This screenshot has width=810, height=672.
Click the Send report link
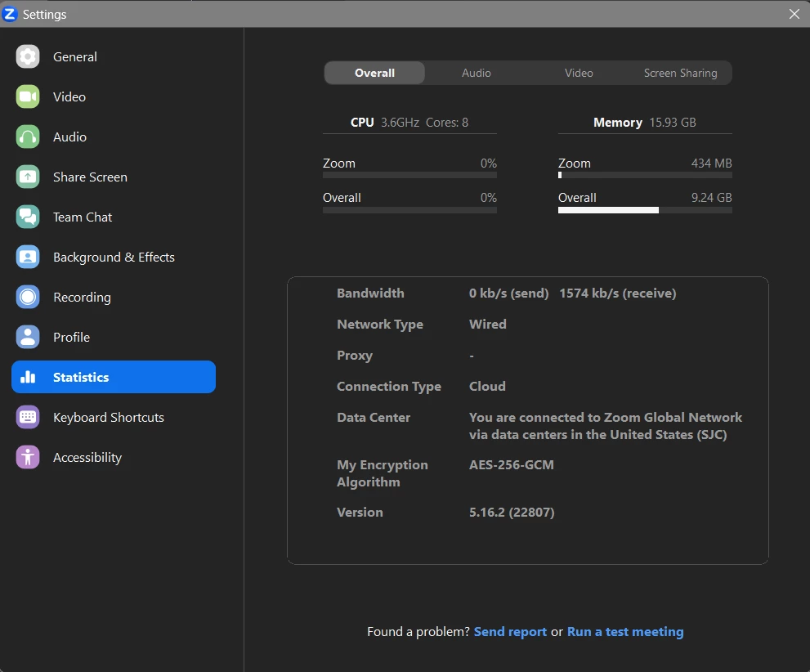pos(510,632)
